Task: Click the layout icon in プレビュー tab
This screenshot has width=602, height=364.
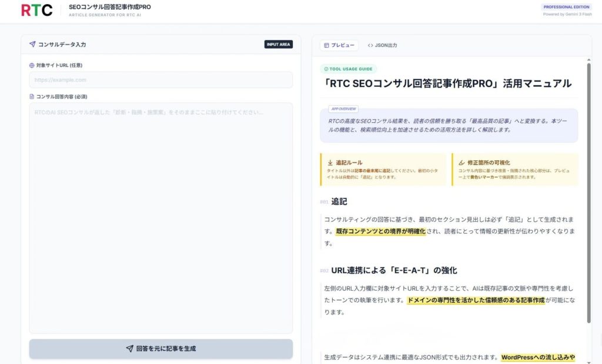Action: coord(326,45)
